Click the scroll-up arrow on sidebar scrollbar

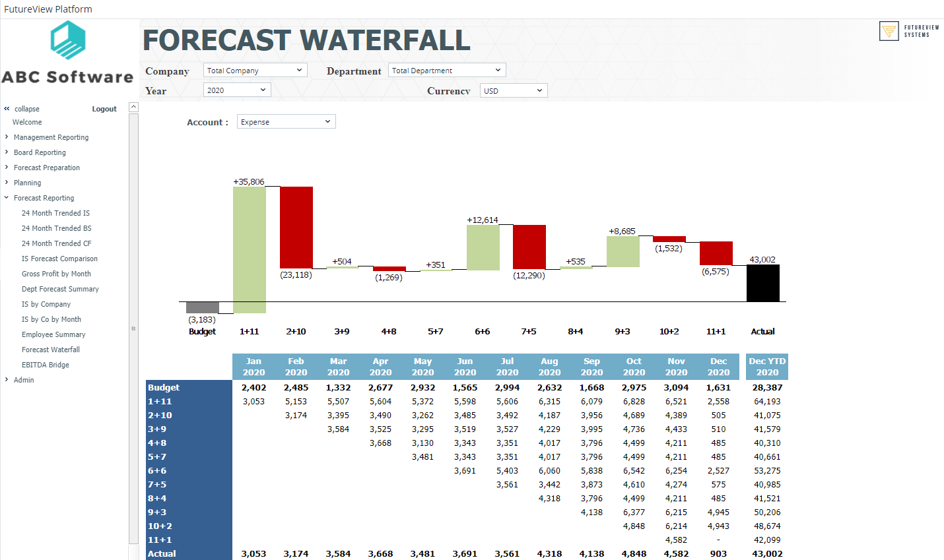coord(133,106)
